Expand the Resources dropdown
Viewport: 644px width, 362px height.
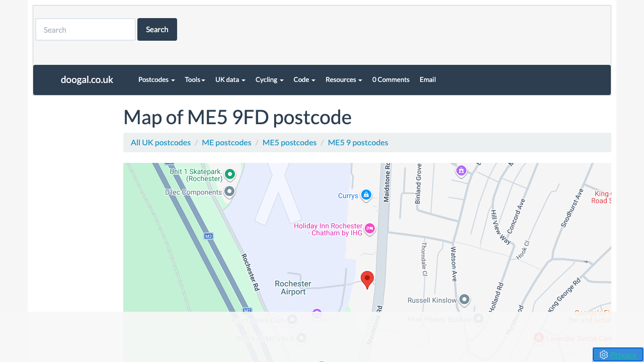point(344,79)
